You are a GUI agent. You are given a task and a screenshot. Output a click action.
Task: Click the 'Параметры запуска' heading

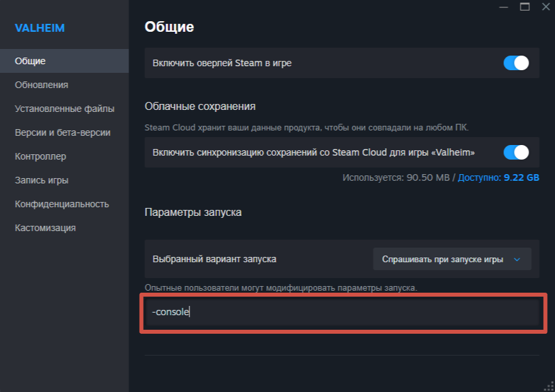[193, 213]
